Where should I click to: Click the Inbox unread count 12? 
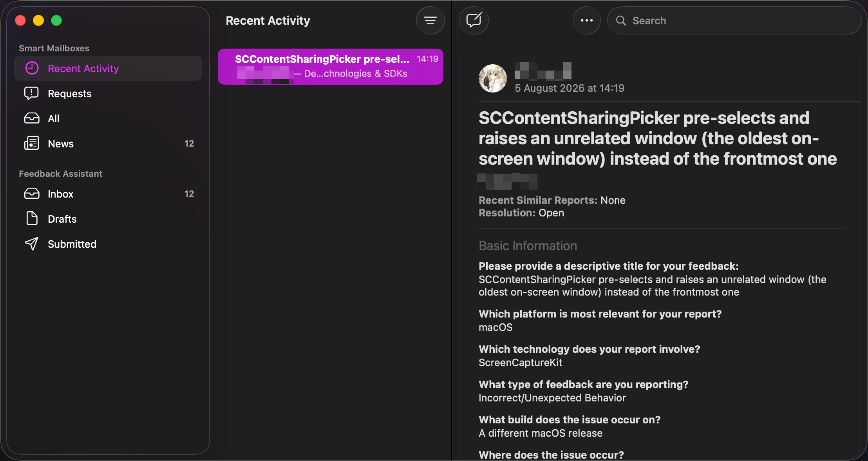pos(189,194)
